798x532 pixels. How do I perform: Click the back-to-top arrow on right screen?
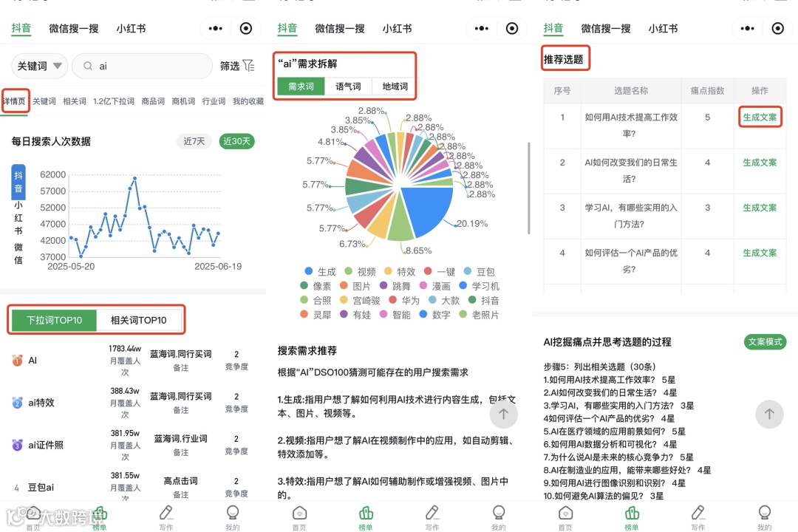tap(769, 414)
